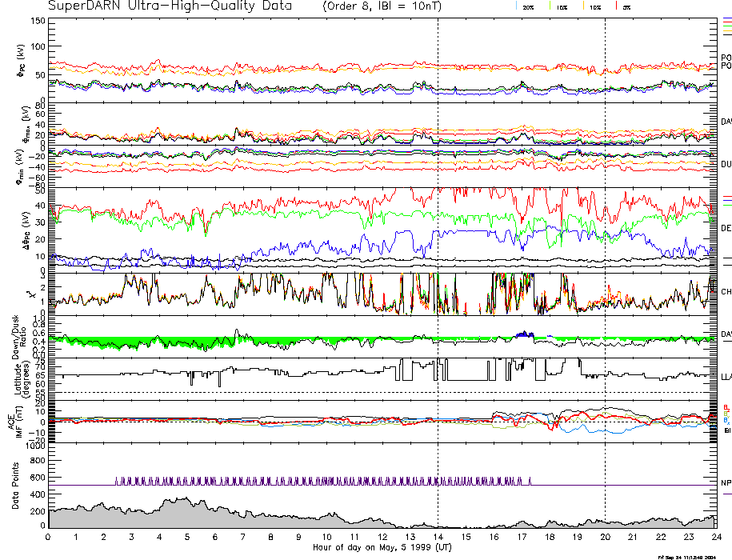
Task: Click the NP label right of data points panel
Action: [726, 483]
